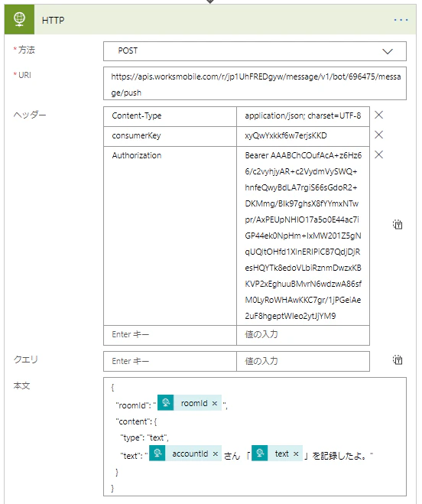Click the query Enter キー field
The image size is (422, 504).
(170, 361)
